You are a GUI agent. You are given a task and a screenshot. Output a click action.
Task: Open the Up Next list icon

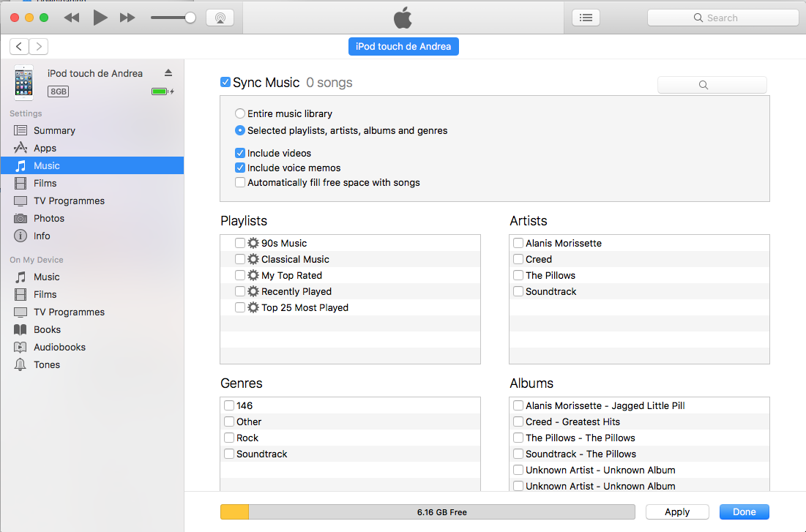(x=586, y=18)
